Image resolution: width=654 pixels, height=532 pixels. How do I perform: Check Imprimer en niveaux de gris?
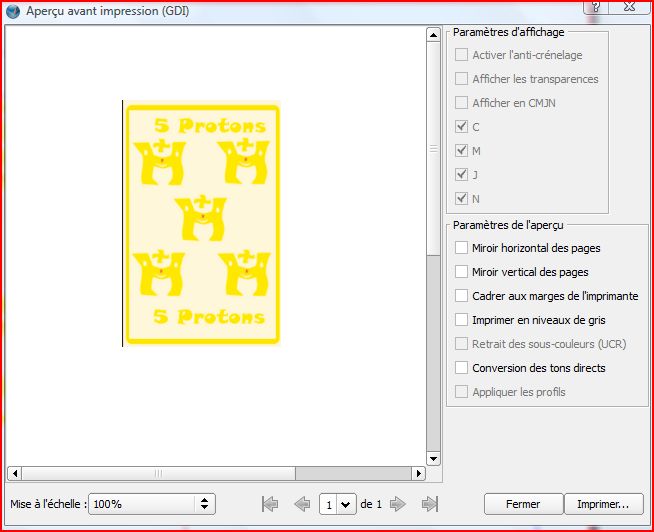(461, 320)
